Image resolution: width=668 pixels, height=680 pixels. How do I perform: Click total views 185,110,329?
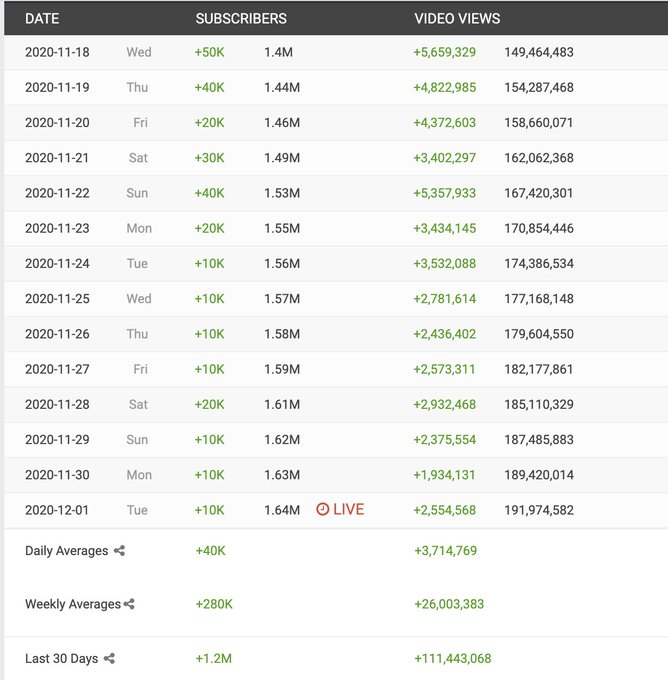click(x=539, y=404)
